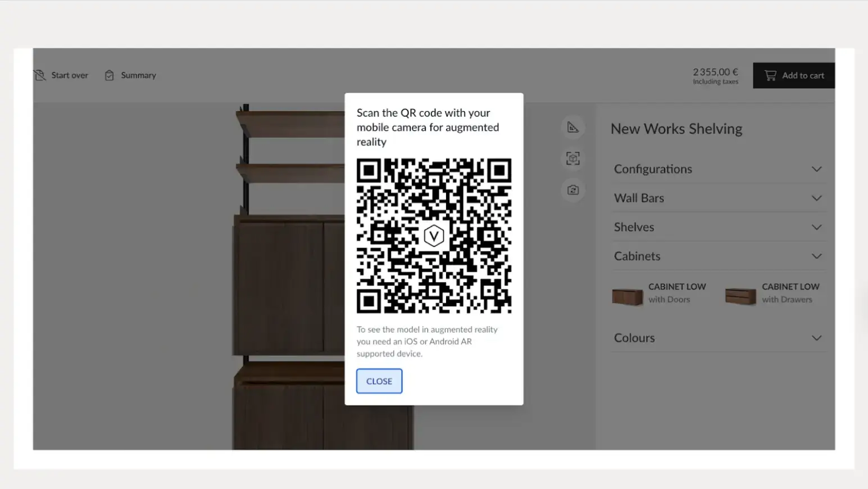
Task: Click the shopping cart icon
Action: click(770, 75)
